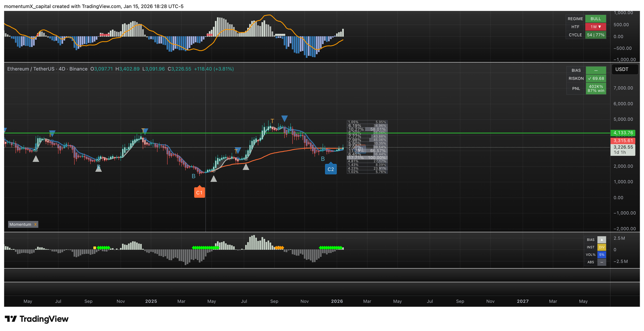The image size is (644, 331).
Task: Click the orange T marker near September 2025
Action: [272, 121]
